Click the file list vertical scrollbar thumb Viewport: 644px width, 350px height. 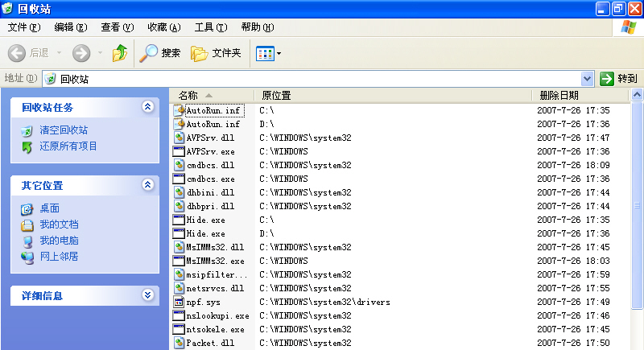click(637, 205)
